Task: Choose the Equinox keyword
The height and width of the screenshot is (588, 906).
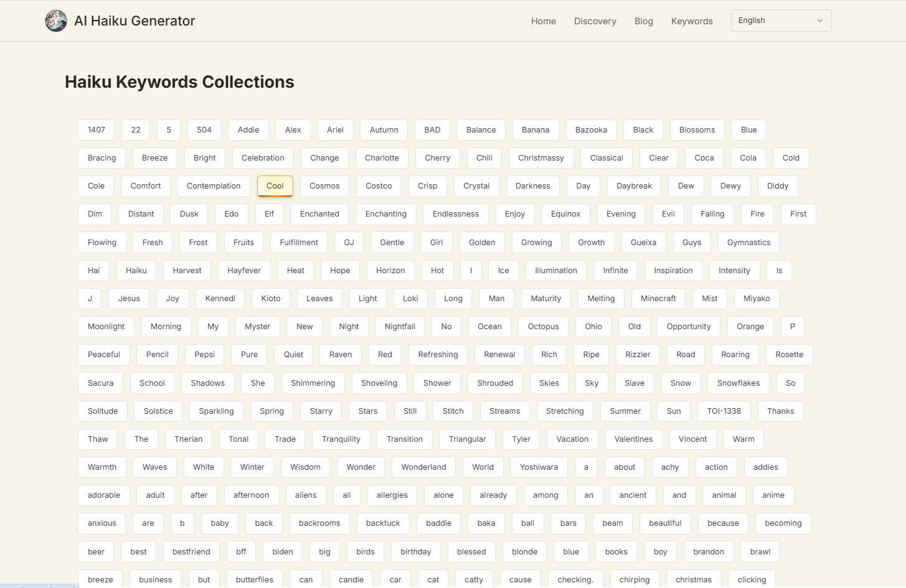Action: tap(565, 214)
